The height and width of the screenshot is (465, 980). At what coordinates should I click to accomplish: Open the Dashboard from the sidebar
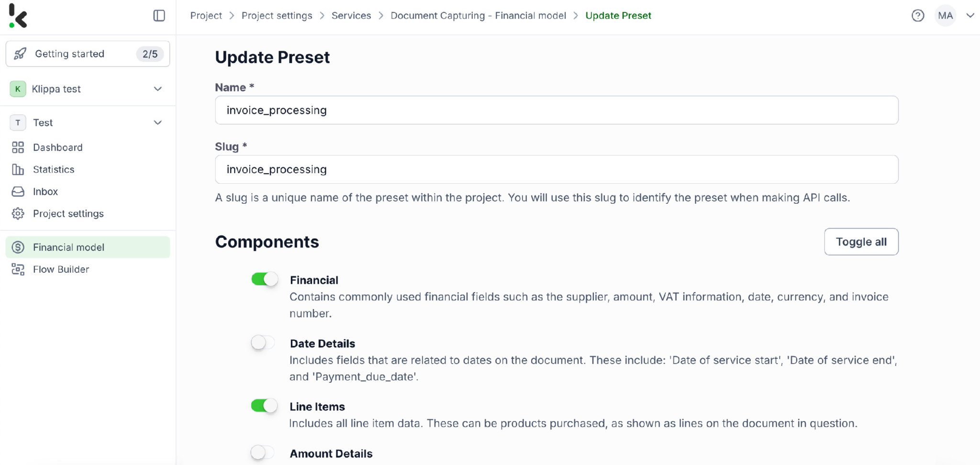(57, 147)
